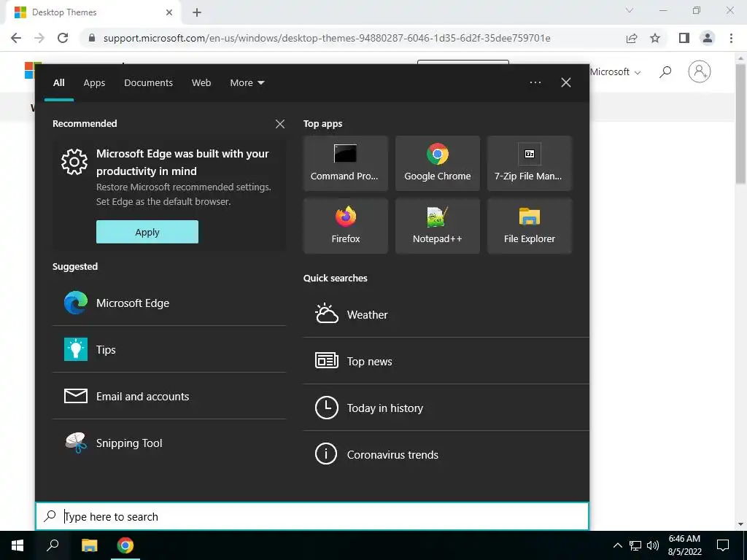Select the Desktop Themes browser tab

93,12
